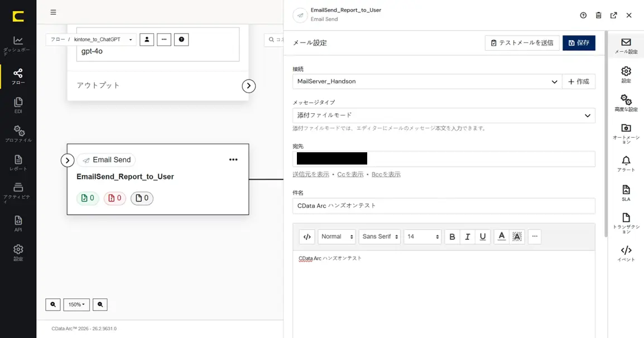The image size is (644, 338).
Task: Open the font color picker
Action: 502,236
